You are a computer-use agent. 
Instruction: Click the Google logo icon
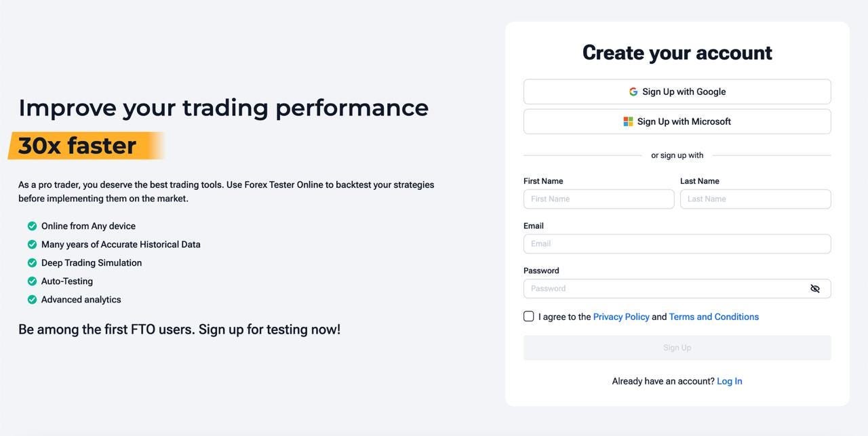click(x=633, y=92)
